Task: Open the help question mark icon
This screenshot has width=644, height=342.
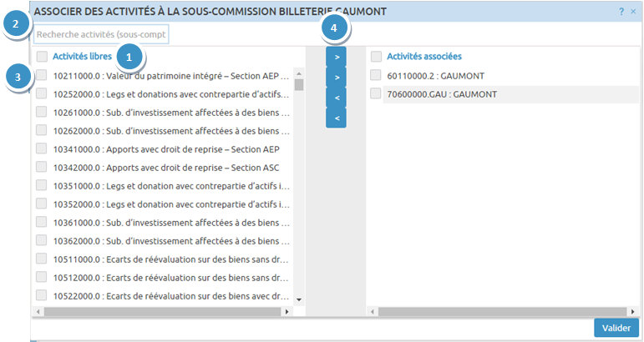Action: click(621, 12)
